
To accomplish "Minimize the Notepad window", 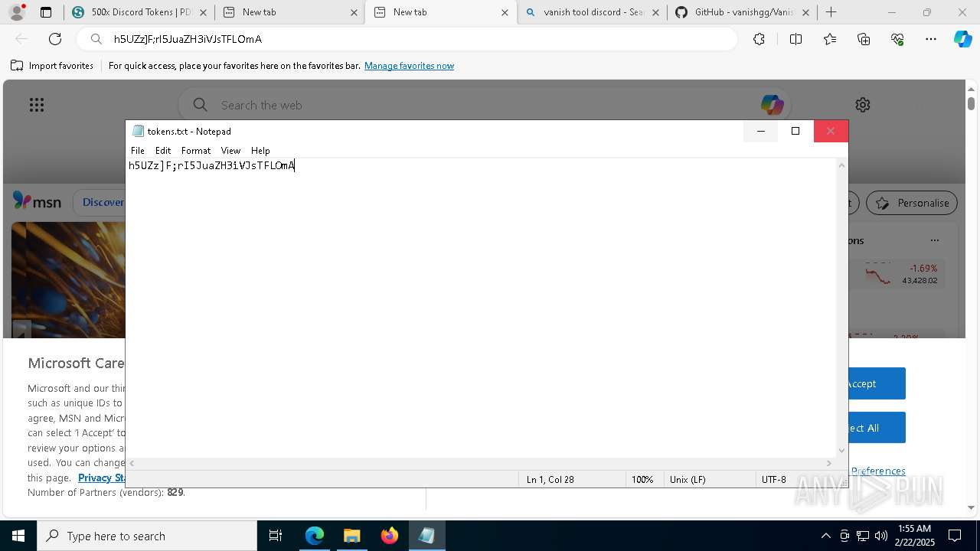I will point(761,132).
